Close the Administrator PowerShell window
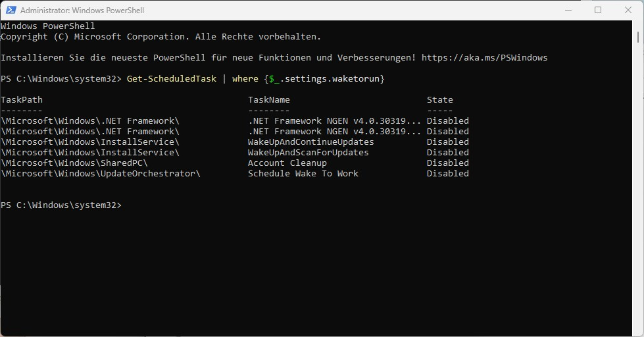The image size is (644, 337). pyautogui.click(x=628, y=10)
